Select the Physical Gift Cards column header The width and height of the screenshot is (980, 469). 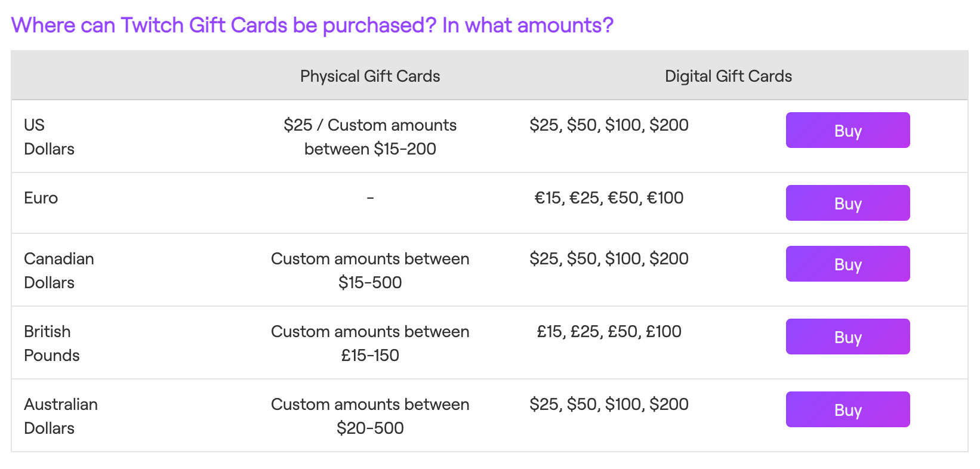point(370,76)
